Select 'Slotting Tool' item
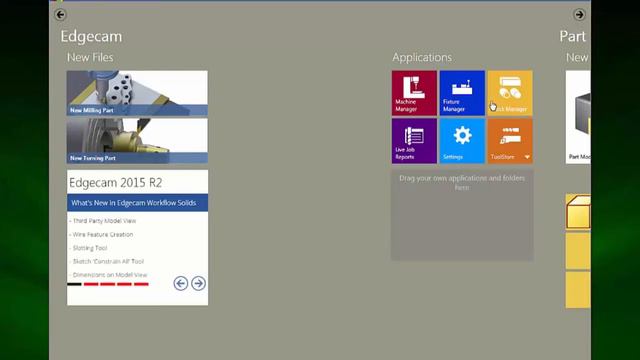This screenshot has height=360, width=640. click(89, 248)
